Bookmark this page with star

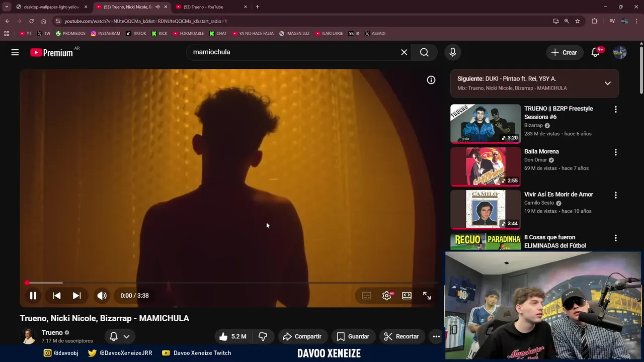coord(578,21)
